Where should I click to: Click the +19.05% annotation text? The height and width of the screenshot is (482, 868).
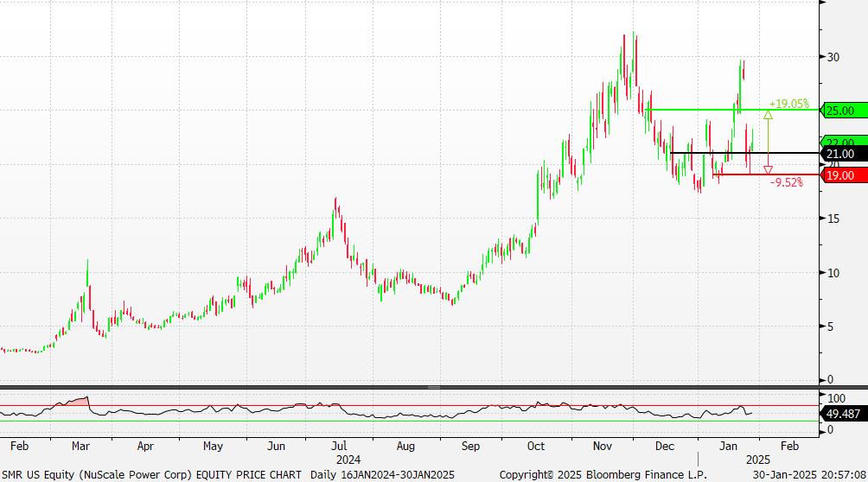(x=788, y=104)
